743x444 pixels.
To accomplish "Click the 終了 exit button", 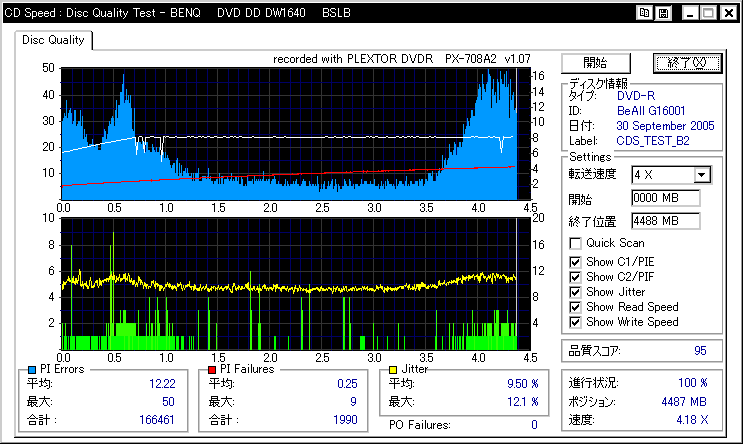I will (687, 63).
